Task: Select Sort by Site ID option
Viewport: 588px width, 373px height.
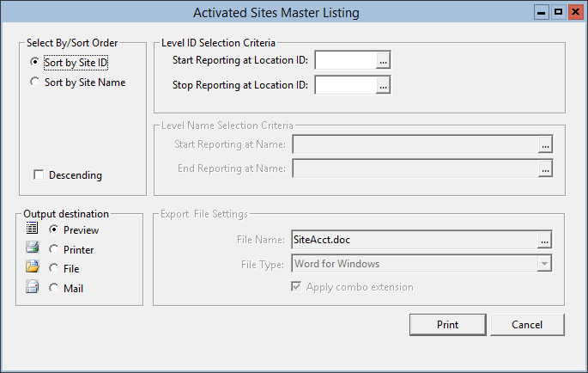Action: point(34,62)
